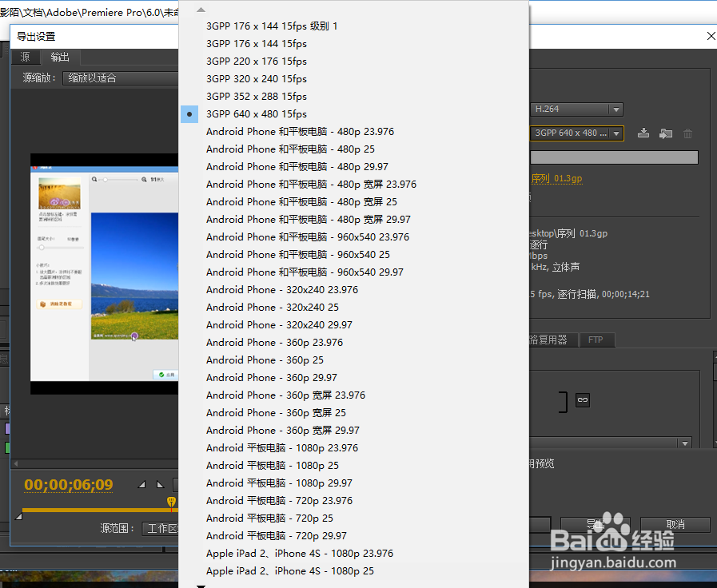Click the comments input field

click(x=614, y=157)
